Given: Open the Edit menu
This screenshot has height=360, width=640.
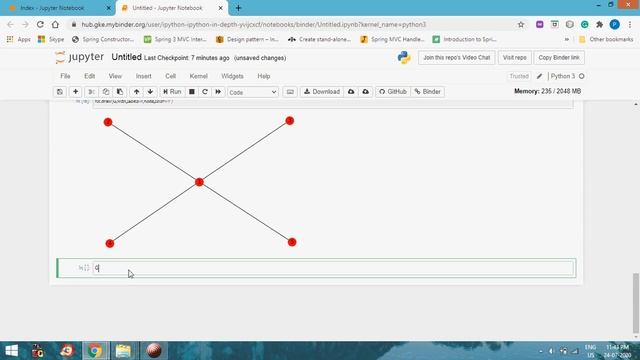Looking at the screenshot, I should 89,76.
